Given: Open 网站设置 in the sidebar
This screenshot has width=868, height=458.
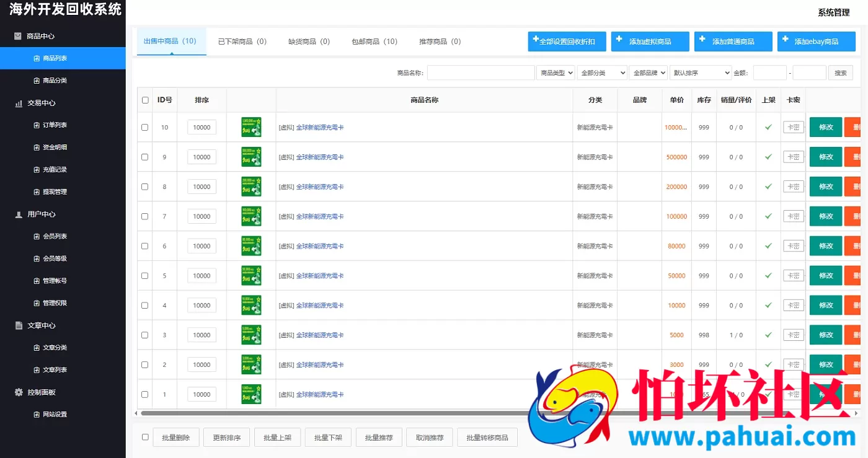Looking at the screenshot, I should click(55, 415).
